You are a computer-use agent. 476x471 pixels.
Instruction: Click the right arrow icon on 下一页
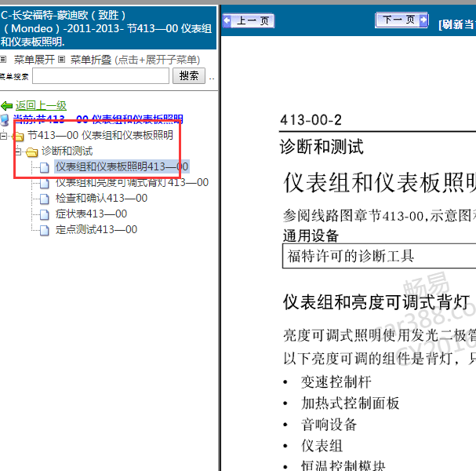[x=423, y=20]
